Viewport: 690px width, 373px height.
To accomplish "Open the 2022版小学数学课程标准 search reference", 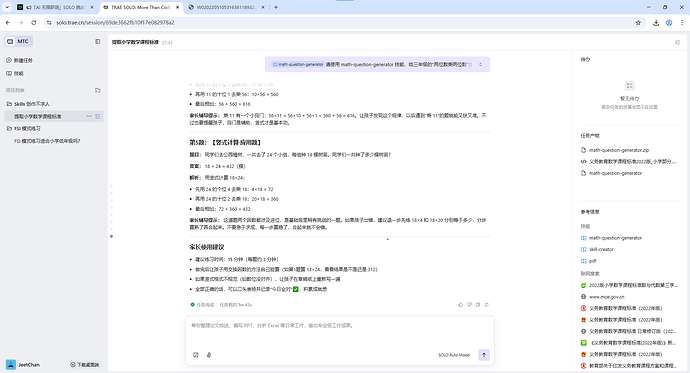I will (629, 285).
